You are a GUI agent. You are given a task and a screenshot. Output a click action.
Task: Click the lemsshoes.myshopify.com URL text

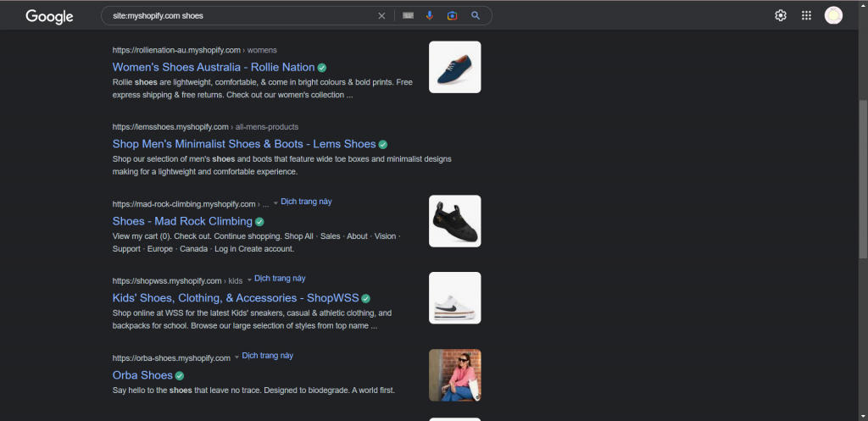[170, 127]
